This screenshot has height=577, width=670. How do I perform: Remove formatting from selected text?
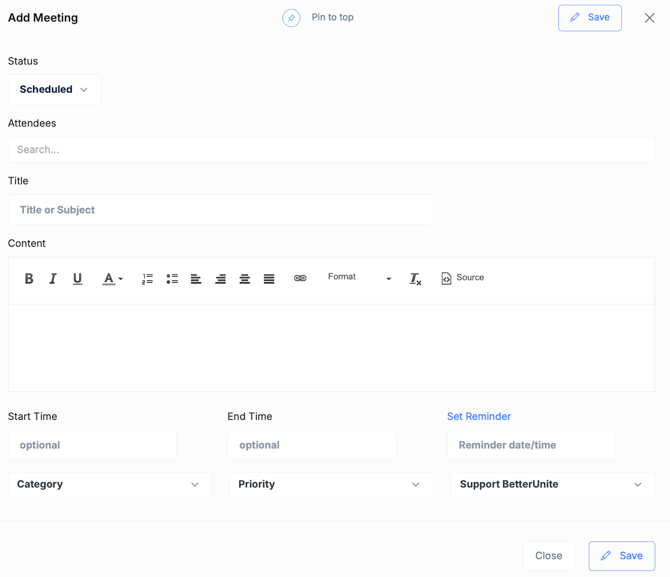pos(415,279)
